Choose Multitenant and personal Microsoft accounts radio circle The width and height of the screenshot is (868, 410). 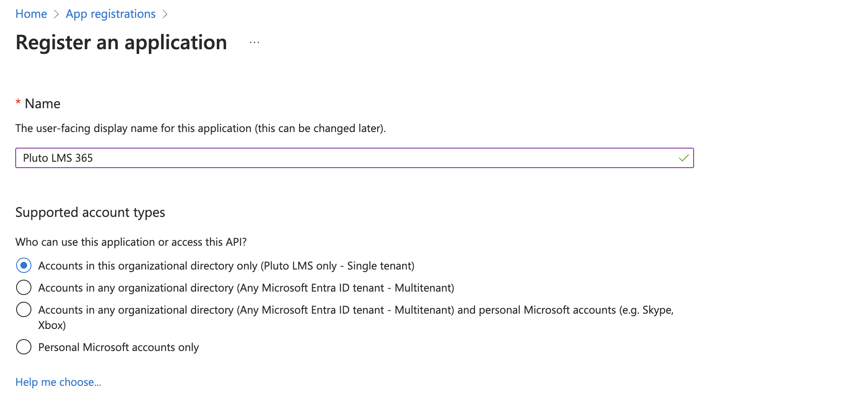pos(24,309)
